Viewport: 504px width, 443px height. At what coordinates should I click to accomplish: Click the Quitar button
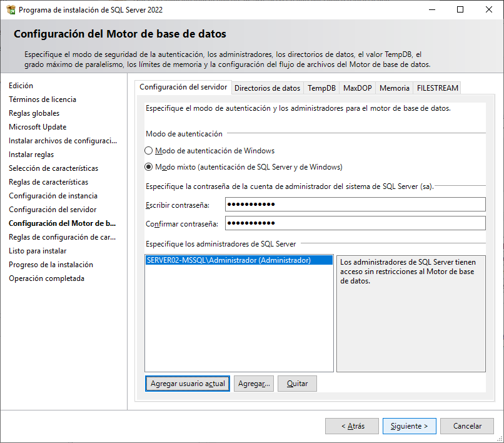tap(297, 384)
